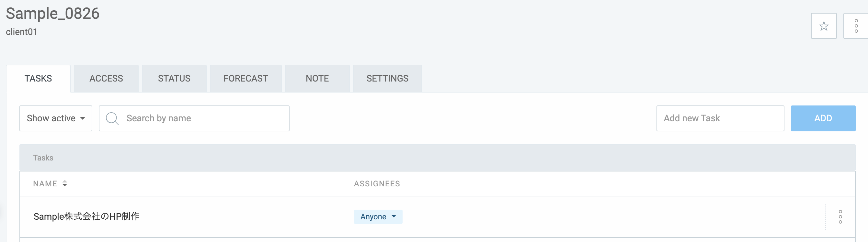Star the Sample_0826 project as favorite
The height and width of the screenshot is (242, 868).
(823, 26)
